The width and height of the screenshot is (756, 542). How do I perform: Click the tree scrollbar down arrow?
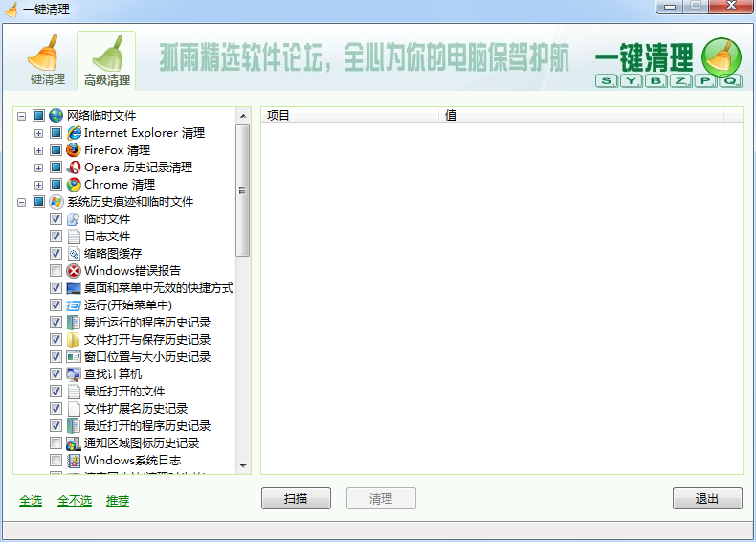tap(243, 465)
